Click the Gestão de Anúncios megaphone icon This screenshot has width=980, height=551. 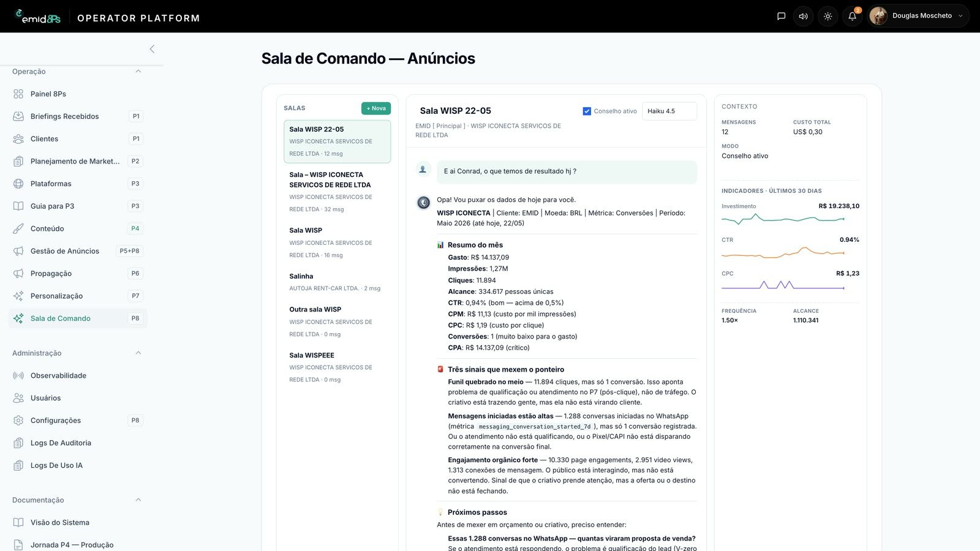(x=18, y=251)
